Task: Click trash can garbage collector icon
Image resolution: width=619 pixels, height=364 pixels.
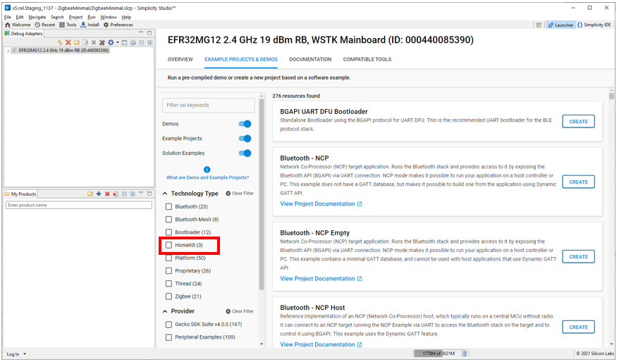Action: coord(465,353)
